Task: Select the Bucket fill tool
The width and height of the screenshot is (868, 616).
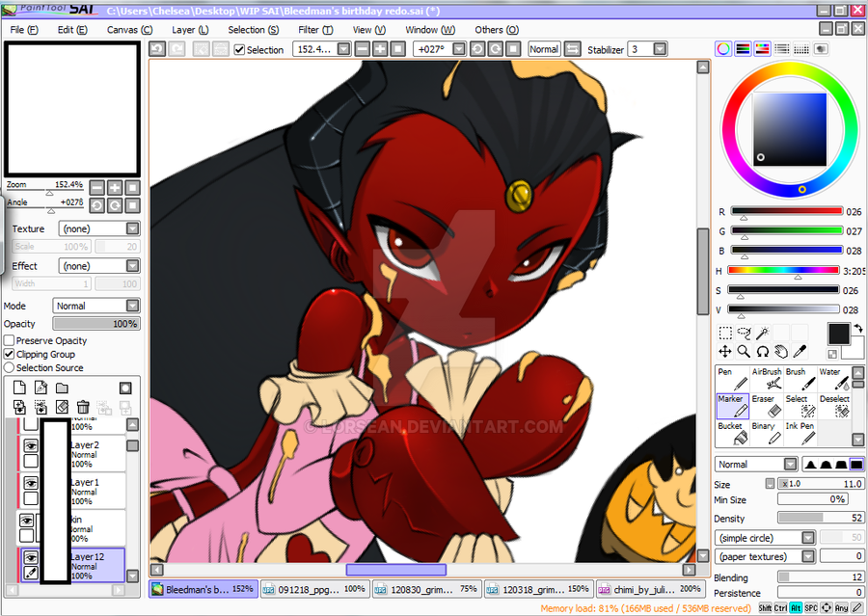Action: click(x=732, y=433)
